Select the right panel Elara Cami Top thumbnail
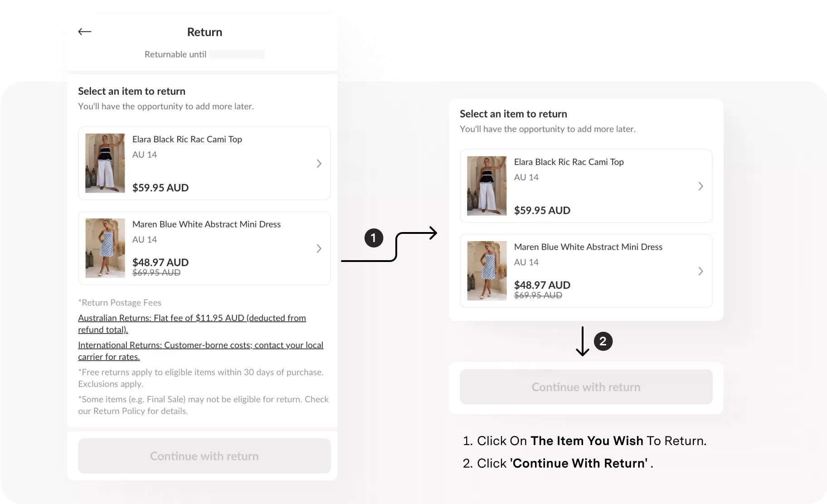 click(x=487, y=186)
